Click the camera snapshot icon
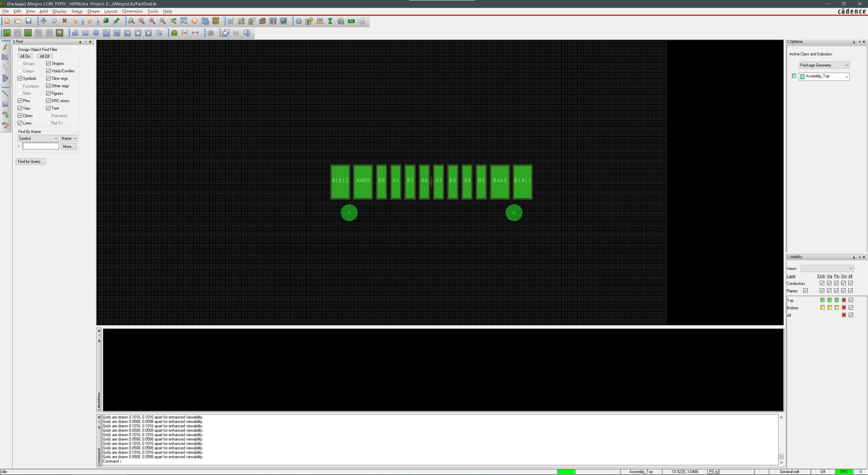 pos(211,33)
